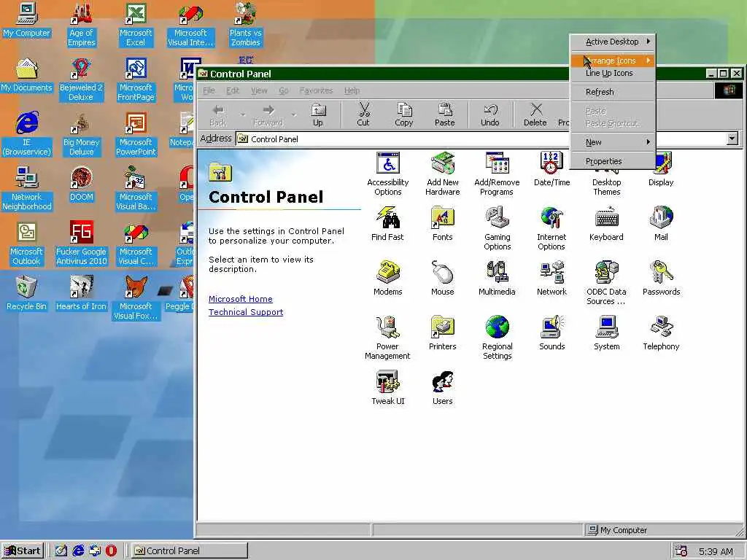Viewport: 747px width, 560px height.
Task: Select Microsoft Outlook desktop shortcut
Action: click(27, 244)
